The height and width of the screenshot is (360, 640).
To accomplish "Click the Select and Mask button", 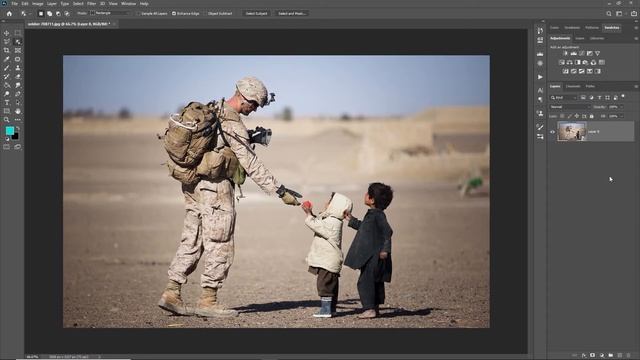I will coord(292,13).
